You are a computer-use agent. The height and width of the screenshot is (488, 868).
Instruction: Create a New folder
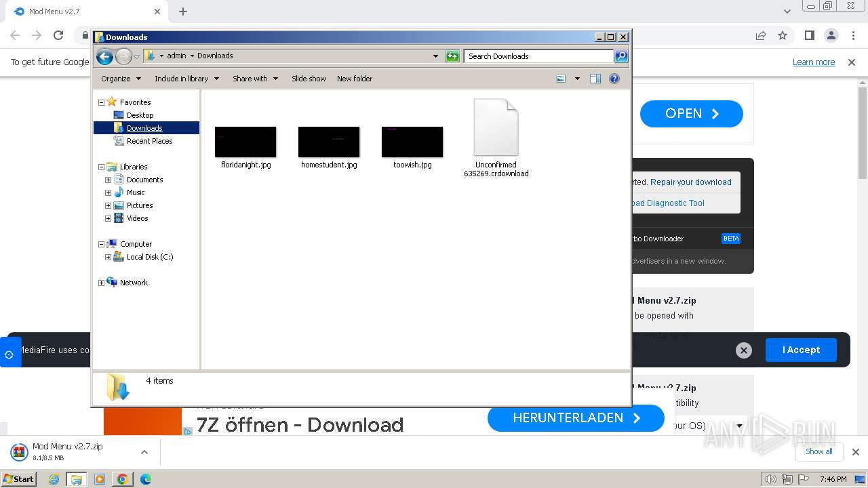355,79
